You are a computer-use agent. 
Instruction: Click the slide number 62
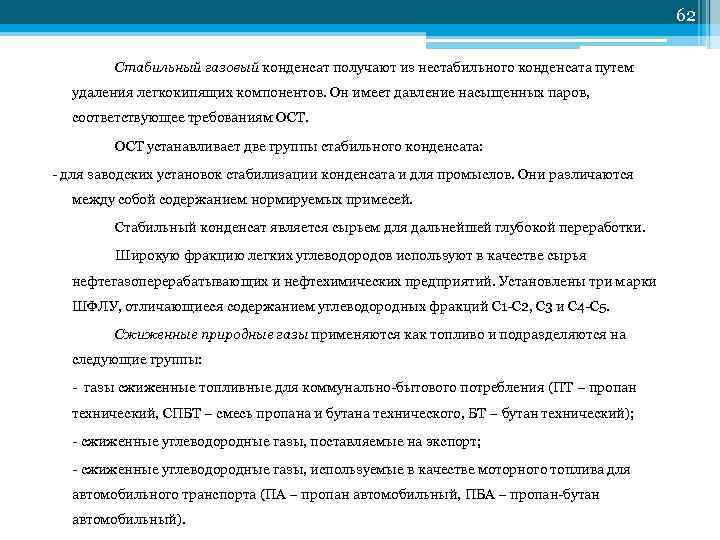pos(685,16)
